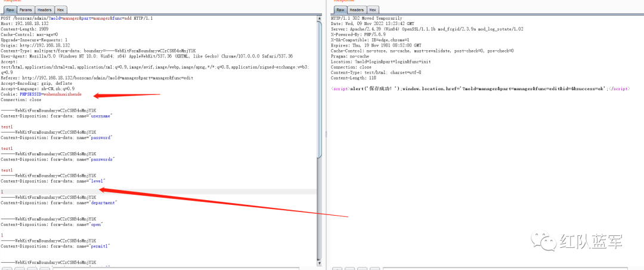The image size is (644, 270).
Task: Click the Accept-Language: zh-CN header
Action: pyautogui.click(x=38, y=88)
